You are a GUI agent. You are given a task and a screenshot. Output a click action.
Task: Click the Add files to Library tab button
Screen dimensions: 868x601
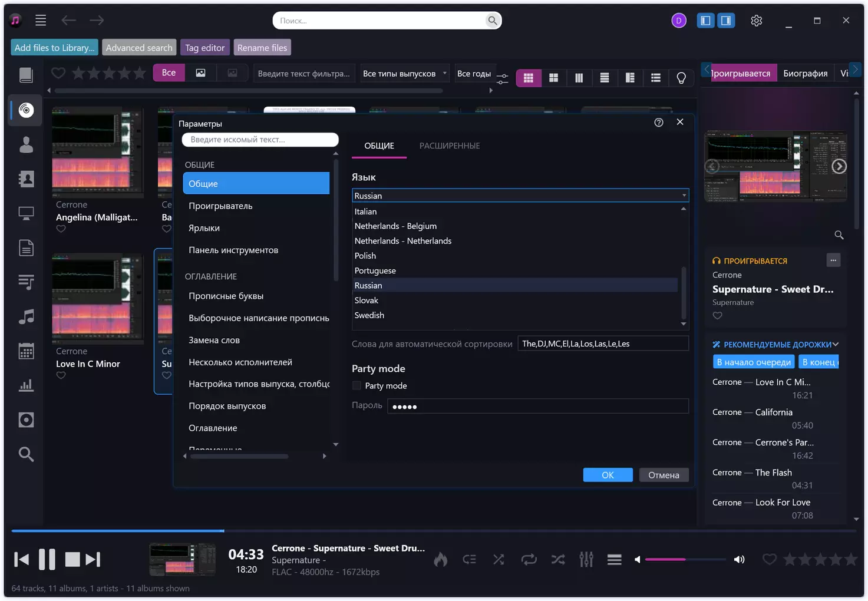pos(55,48)
